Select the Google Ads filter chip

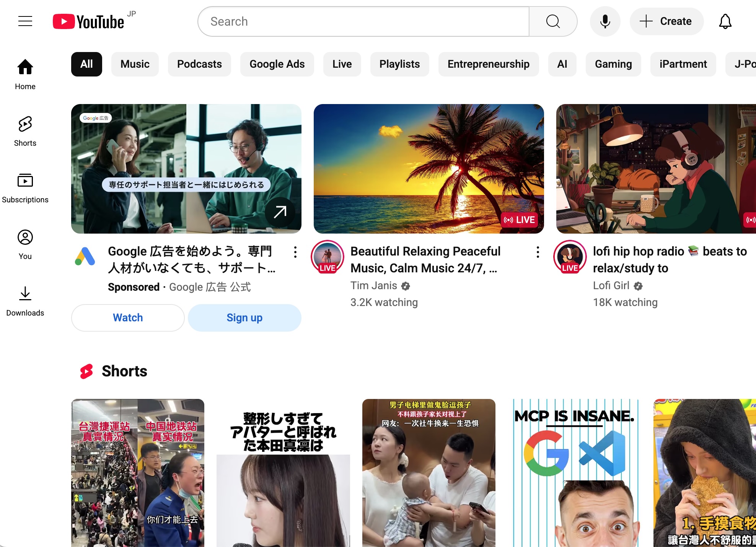277,64
